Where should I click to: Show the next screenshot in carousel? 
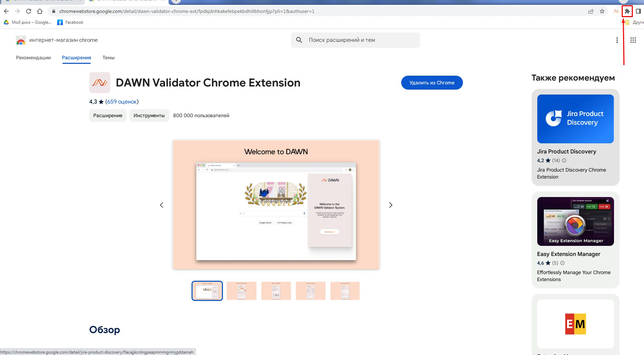[391, 205]
